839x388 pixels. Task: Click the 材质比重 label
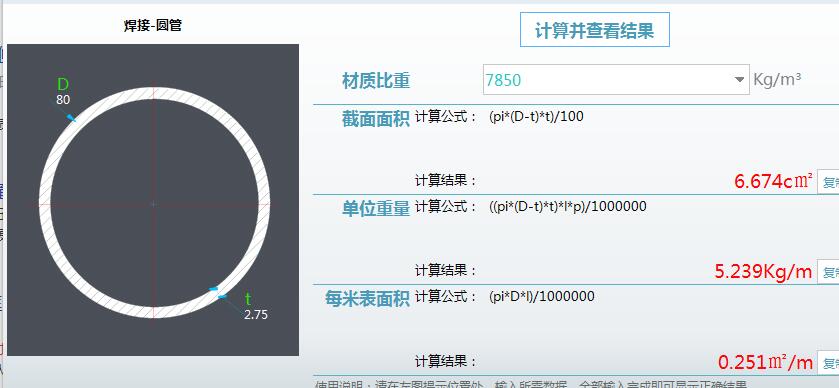376,81
